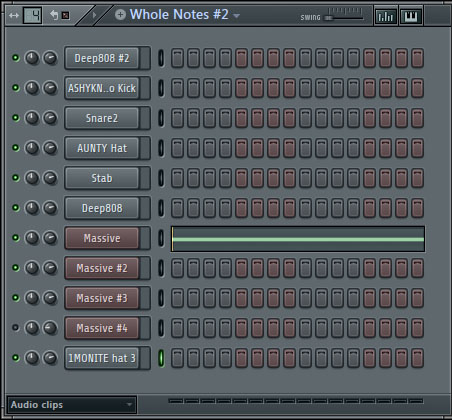Select the Snare2 channel selector LED
The height and width of the screenshot is (420, 452).
161,118
